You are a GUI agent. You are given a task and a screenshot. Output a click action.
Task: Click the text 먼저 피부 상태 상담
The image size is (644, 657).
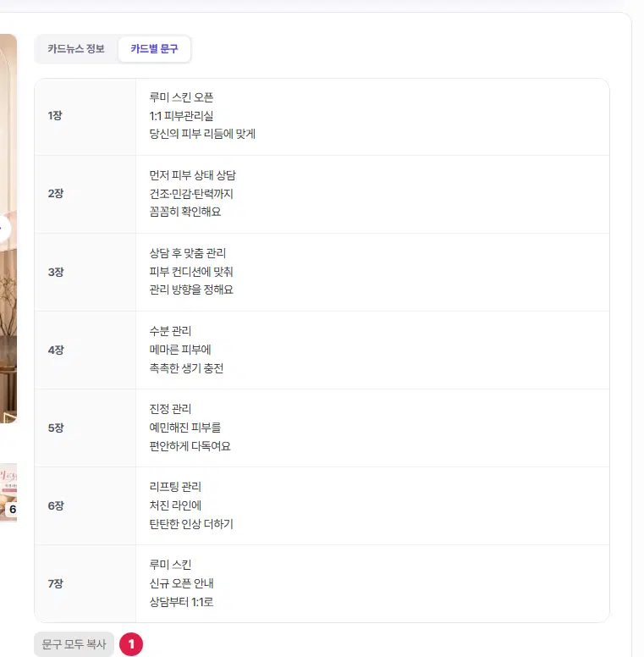[x=193, y=175]
